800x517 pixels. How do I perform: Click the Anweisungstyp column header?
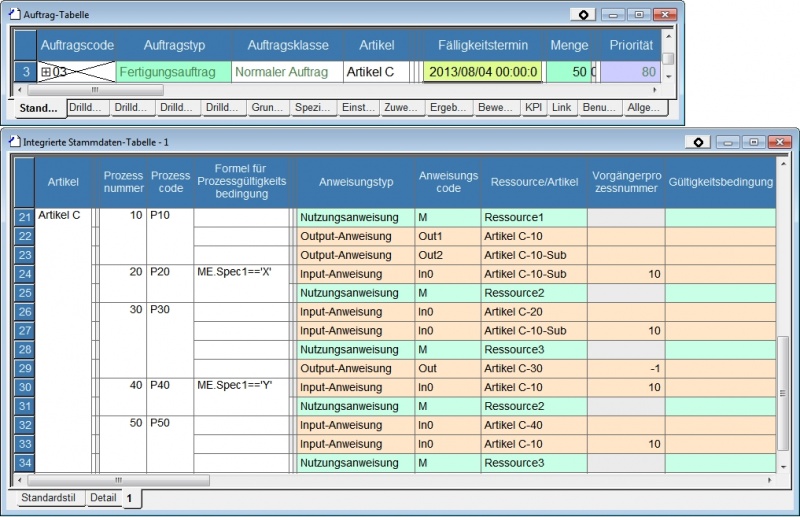[357, 182]
